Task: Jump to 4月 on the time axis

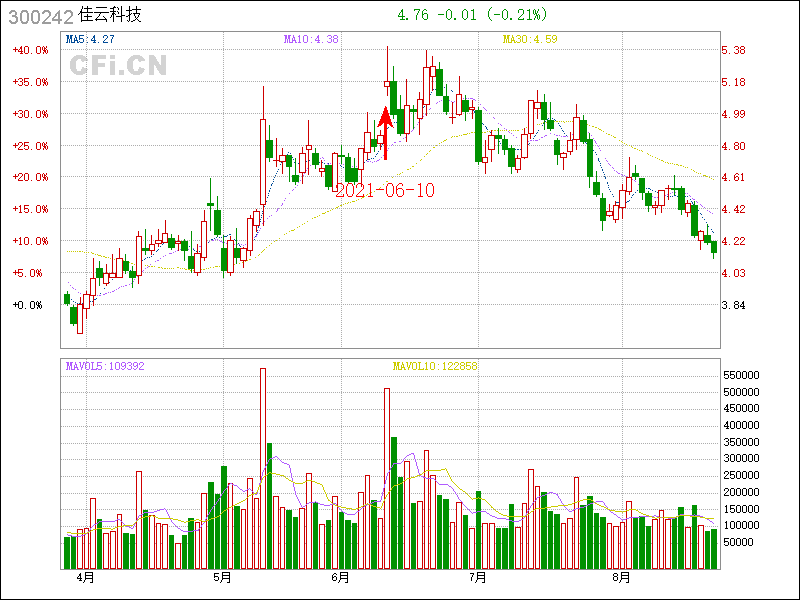Action: (85, 578)
